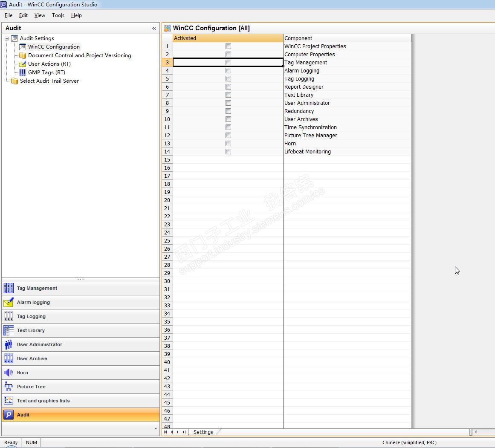The height and width of the screenshot is (448, 495).
Task: Click the Tag Logging binder icon
Action: [x=9, y=316]
